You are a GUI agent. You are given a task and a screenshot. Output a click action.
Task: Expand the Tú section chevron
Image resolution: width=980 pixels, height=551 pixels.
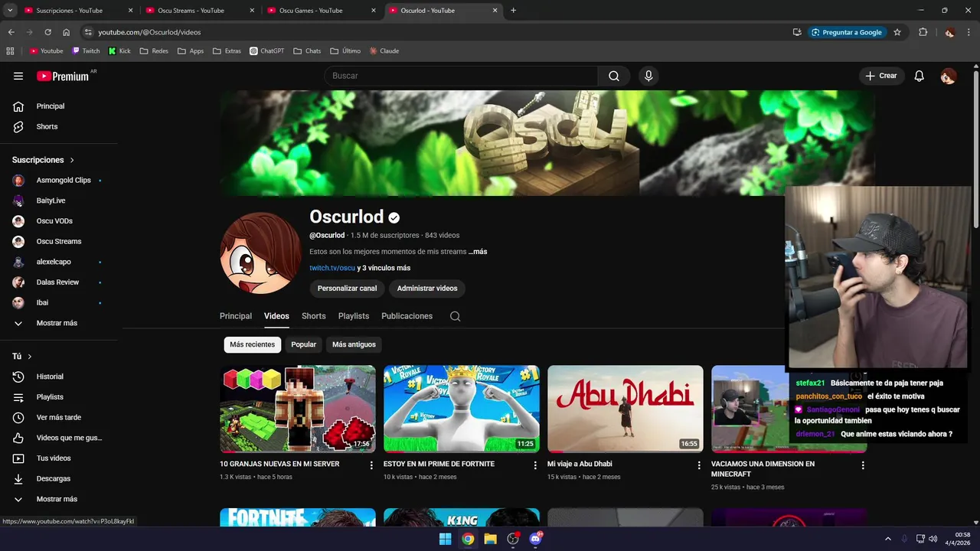tap(30, 357)
